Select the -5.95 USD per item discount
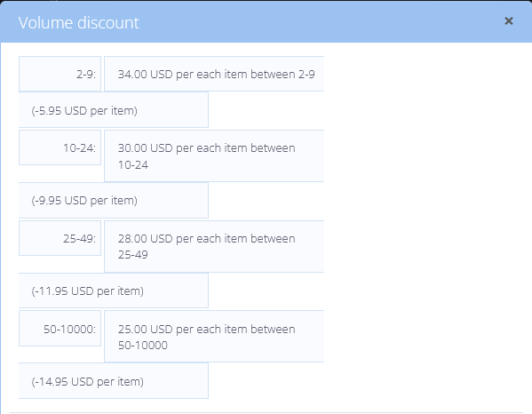532x414 pixels. [114, 110]
